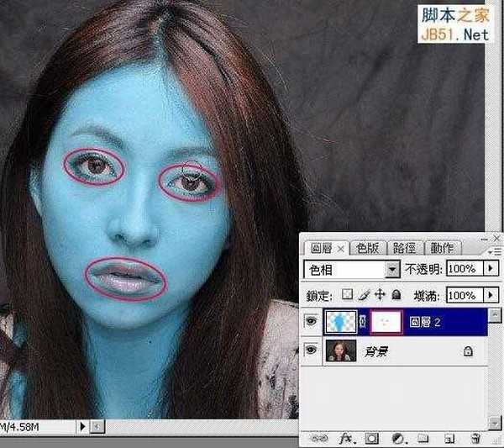This screenshot has width=504, height=448.
Task: Expand the 不透明 opacity slider arrow
Action: [x=492, y=270]
